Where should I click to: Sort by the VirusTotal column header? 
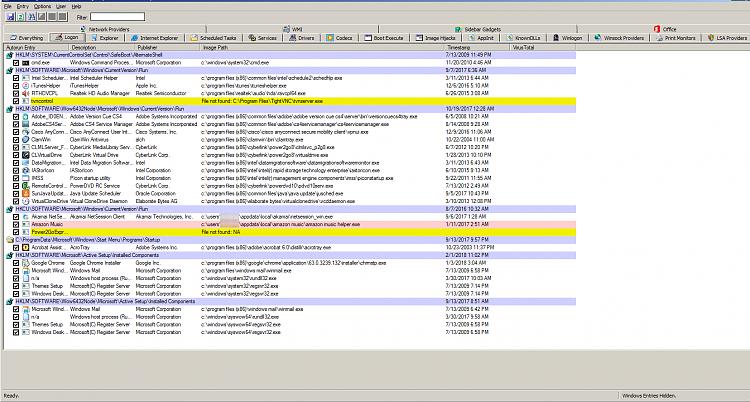[x=543, y=47]
